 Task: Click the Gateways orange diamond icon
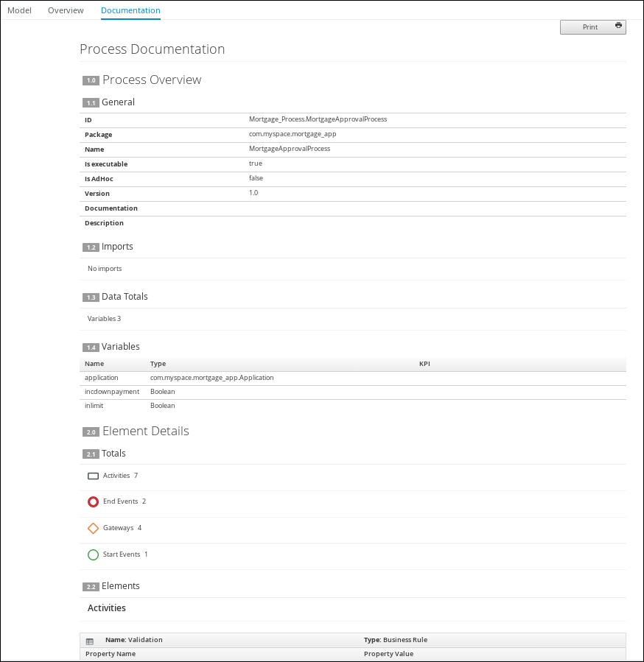click(x=93, y=528)
